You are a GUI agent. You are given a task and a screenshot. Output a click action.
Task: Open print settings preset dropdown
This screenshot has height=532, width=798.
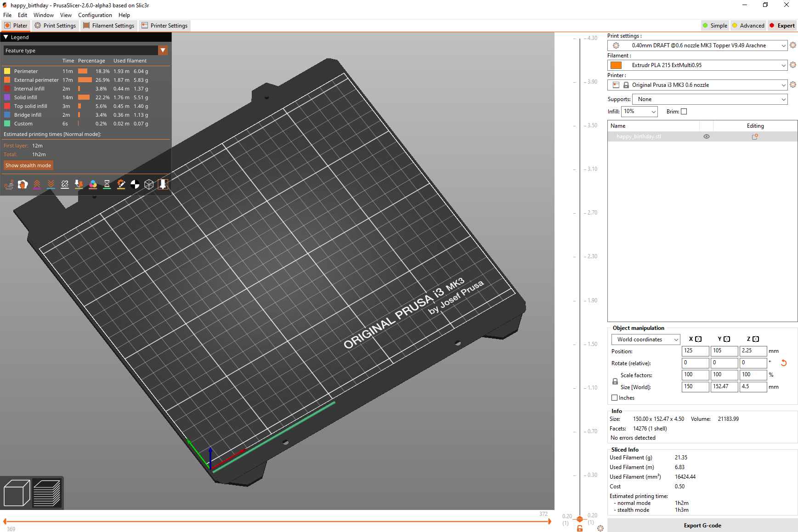[x=697, y=45]
